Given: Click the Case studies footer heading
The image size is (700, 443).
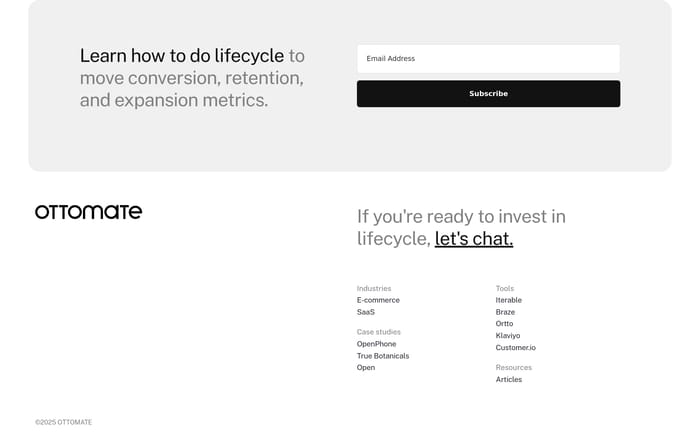Looking at the screenshot, I should point(379,332).
